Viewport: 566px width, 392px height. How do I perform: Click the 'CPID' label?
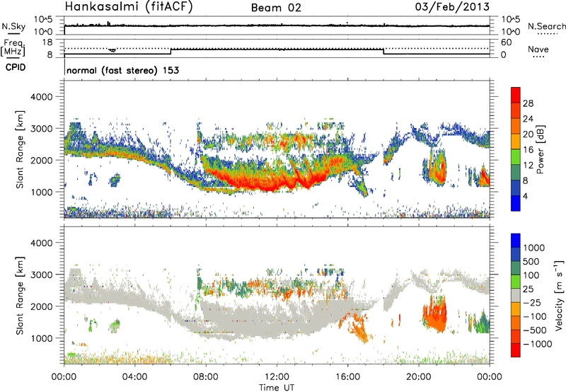click(16, 67)
